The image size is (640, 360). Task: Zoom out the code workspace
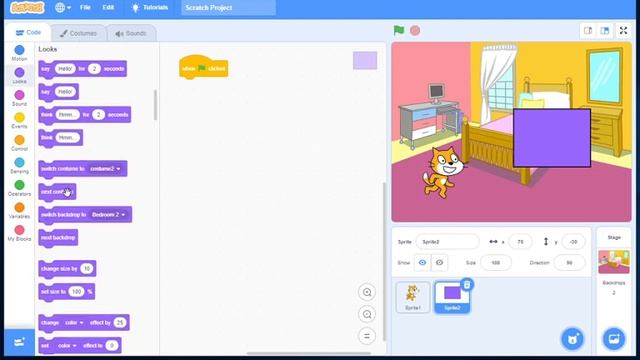pos(367,314)
